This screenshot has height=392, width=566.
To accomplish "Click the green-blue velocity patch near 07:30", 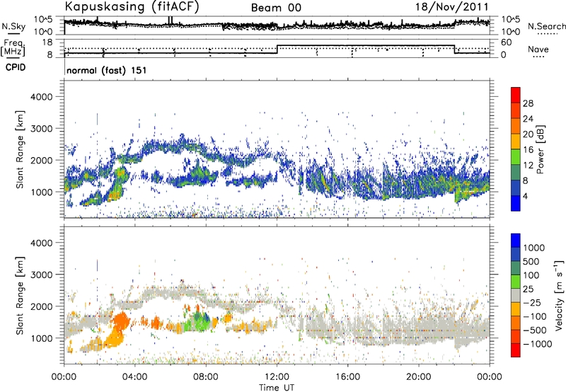I will (x=197, y=321).
